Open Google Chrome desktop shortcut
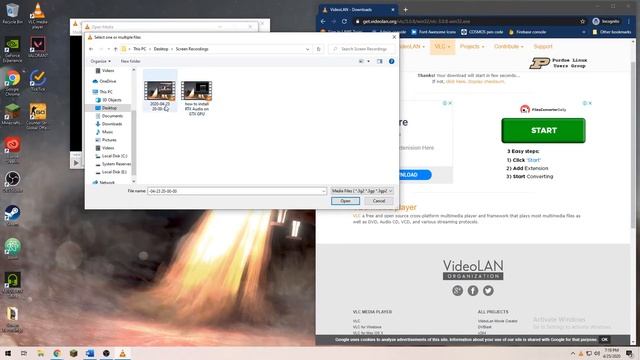The height and width of the screenshot is (360, 640). click(12, 82)
